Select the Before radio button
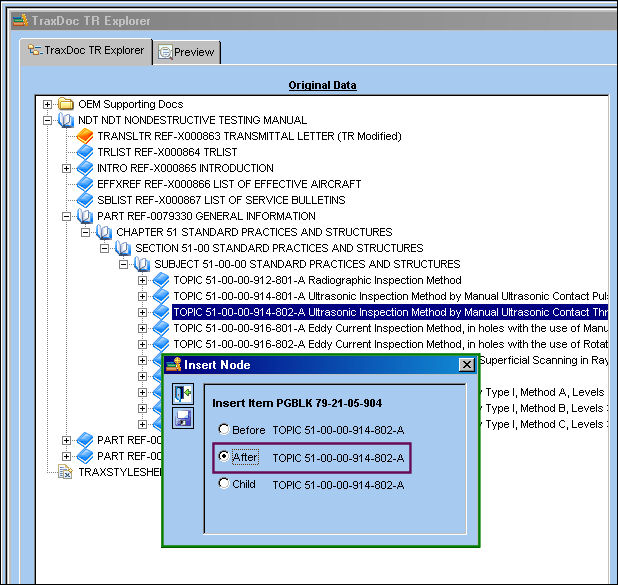The image size is (618, 585). coord(224,429)
